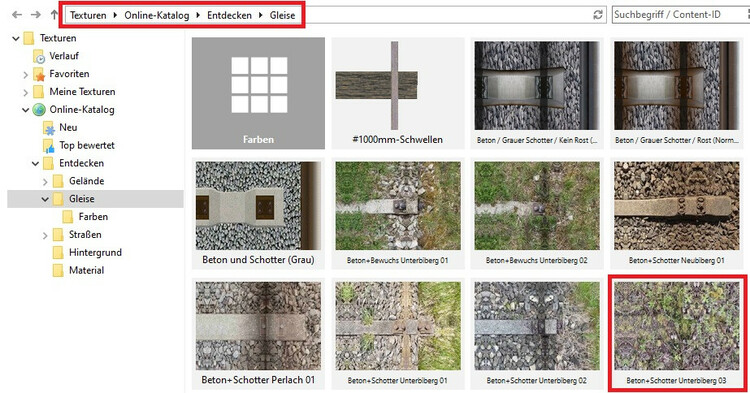
Task: Open the Farben tile with the grid icon
Action: 258,93
